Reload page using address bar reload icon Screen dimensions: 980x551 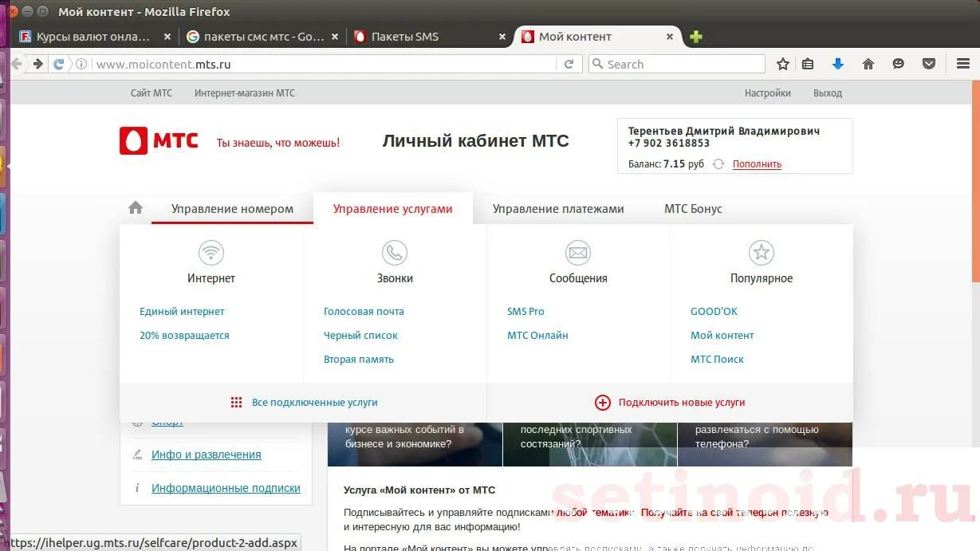tap(569, 64)
